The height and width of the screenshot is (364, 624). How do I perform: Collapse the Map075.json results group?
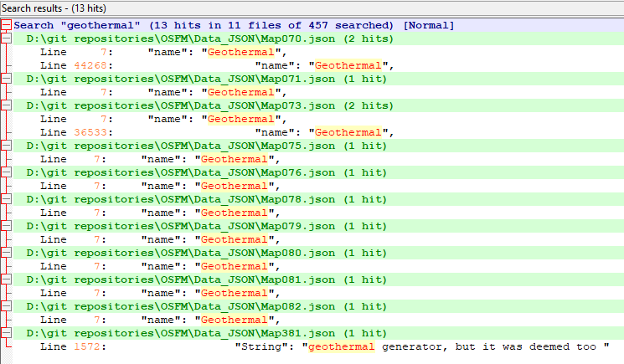tap(5, 146)
